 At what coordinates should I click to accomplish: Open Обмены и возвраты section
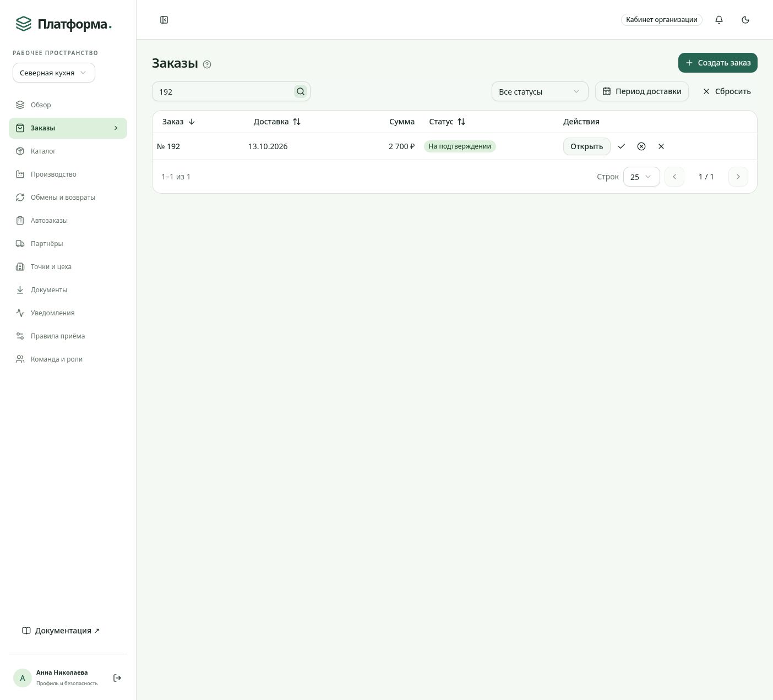68,198
